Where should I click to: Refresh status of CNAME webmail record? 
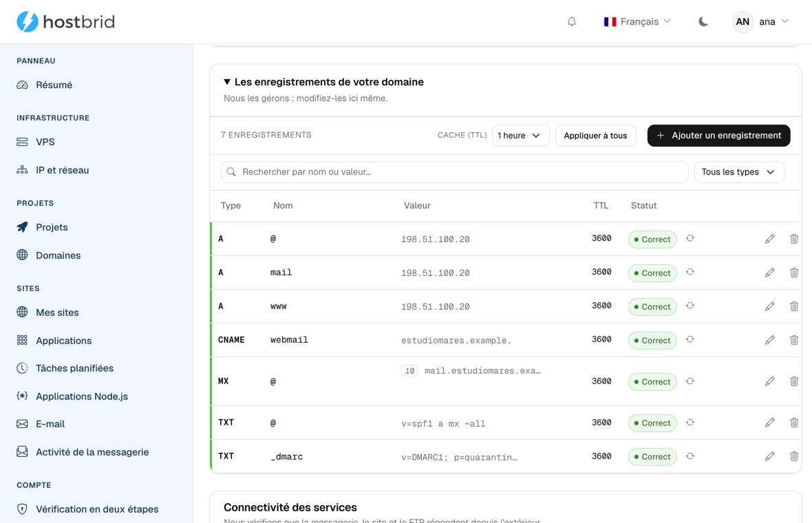tap(690, 339)
